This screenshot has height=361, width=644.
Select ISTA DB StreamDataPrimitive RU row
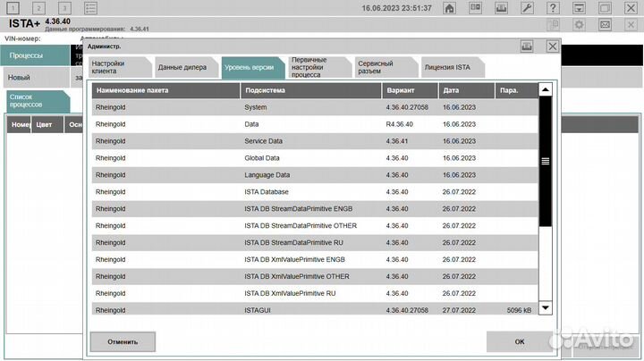click(315, 242)
